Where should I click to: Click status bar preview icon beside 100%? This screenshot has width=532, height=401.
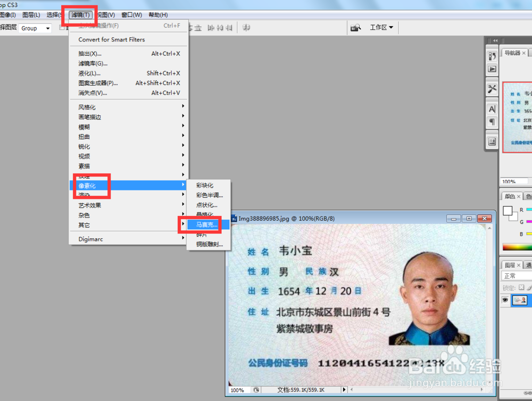(x=256, y=390)
